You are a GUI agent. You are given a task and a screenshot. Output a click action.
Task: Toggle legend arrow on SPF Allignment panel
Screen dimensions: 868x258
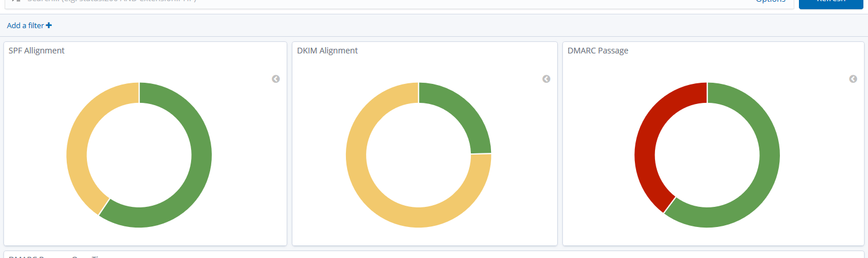[x=276, y=79]
